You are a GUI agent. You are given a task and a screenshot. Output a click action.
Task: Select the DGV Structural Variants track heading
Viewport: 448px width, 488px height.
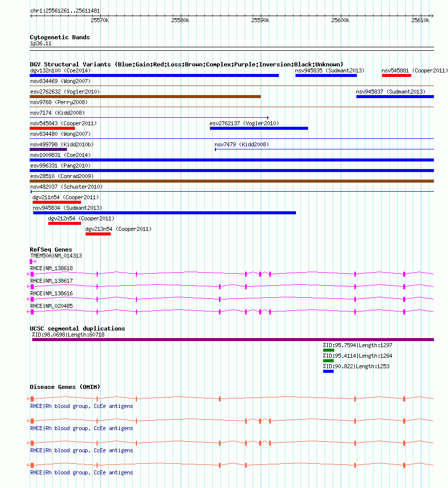186,64
